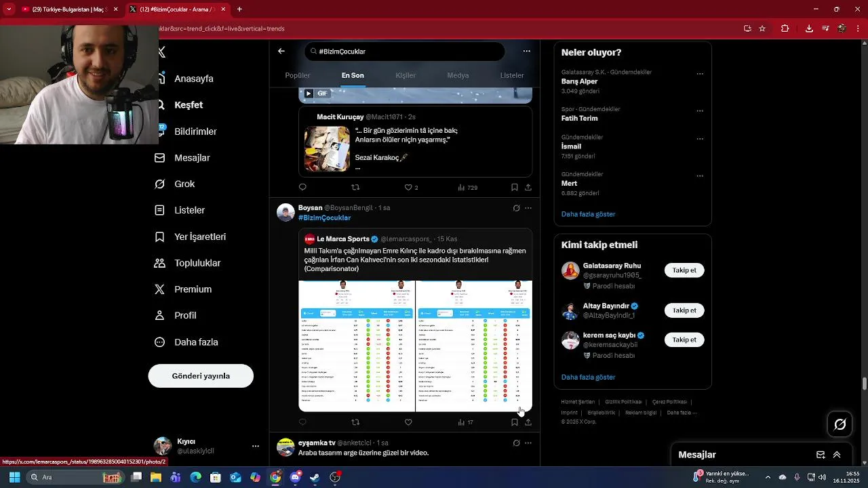Open options for Barış Alper trend
Screen dimensions: 868x488
(x=700, y=74)
